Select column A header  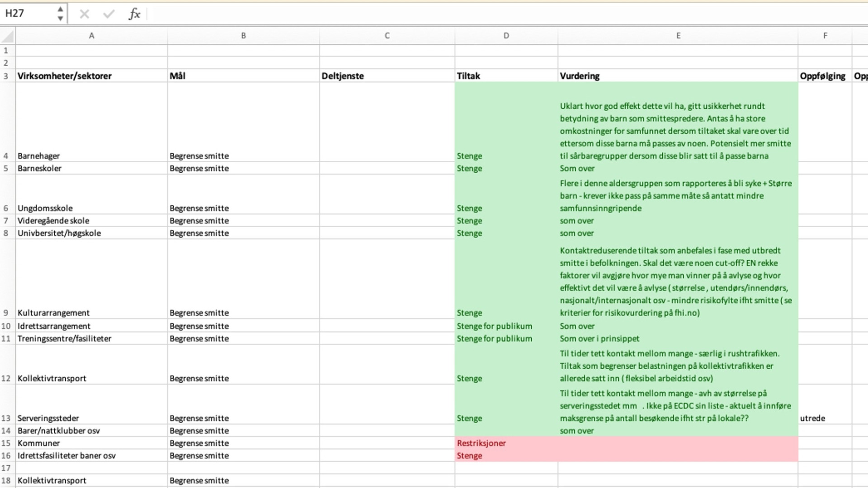point(91,36)
